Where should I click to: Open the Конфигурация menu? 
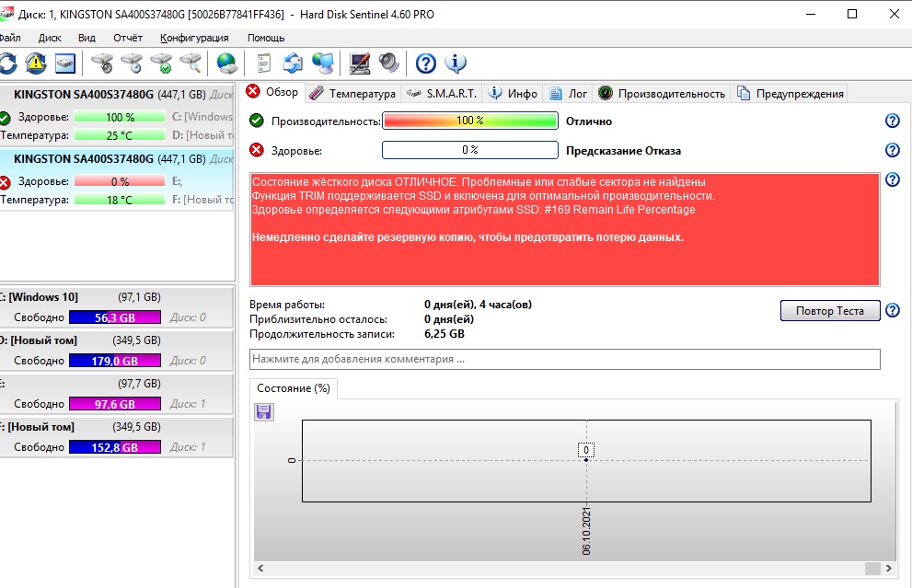coord(194,38)
